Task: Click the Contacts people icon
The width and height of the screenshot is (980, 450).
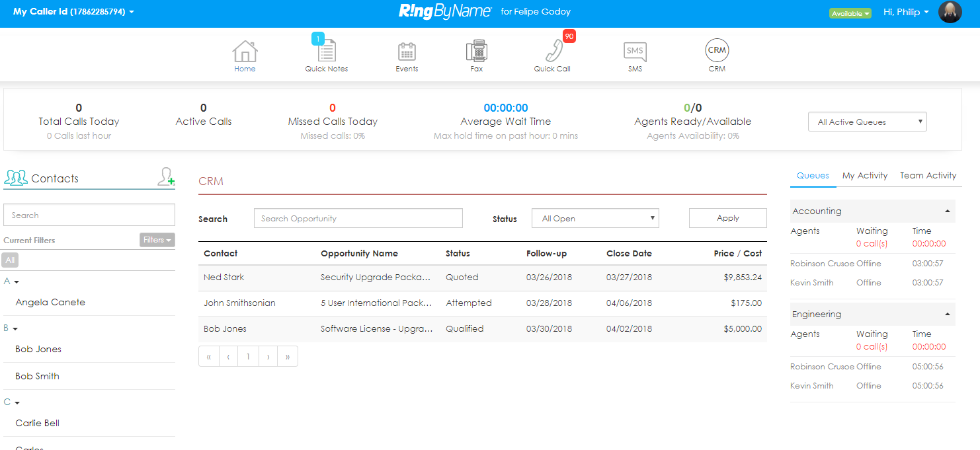Action: click(x=16, y=178)
